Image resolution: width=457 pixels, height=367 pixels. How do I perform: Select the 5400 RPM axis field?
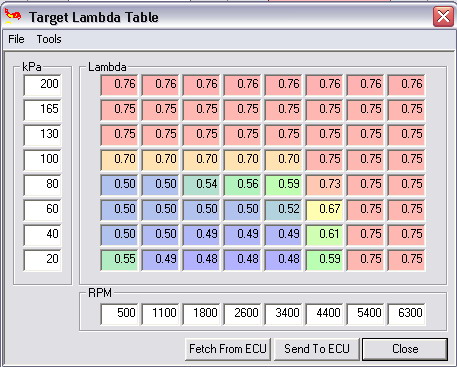tap(365, 314)
